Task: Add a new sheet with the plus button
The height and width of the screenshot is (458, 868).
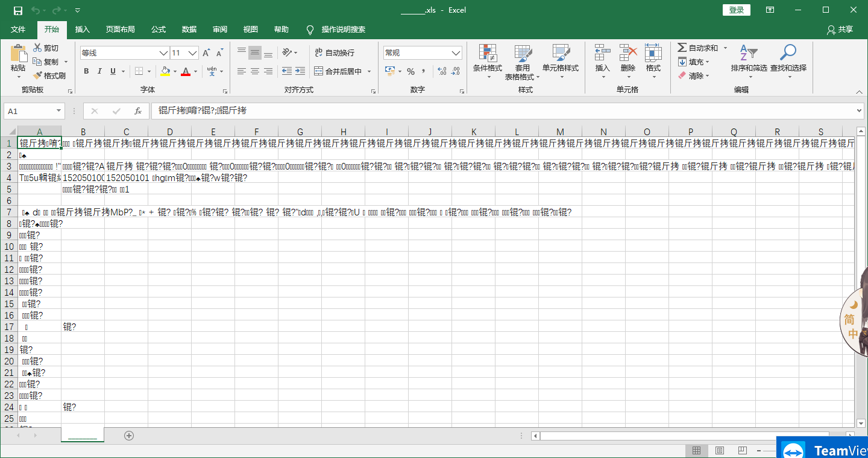Action: pyautogui.click(x=128, y=435)
